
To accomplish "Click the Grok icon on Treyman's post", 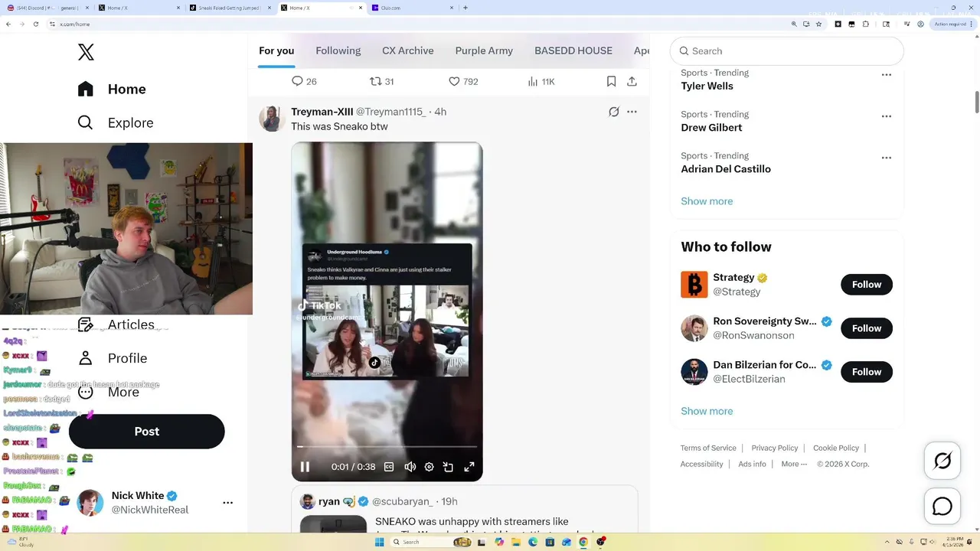I will (613, 112).
